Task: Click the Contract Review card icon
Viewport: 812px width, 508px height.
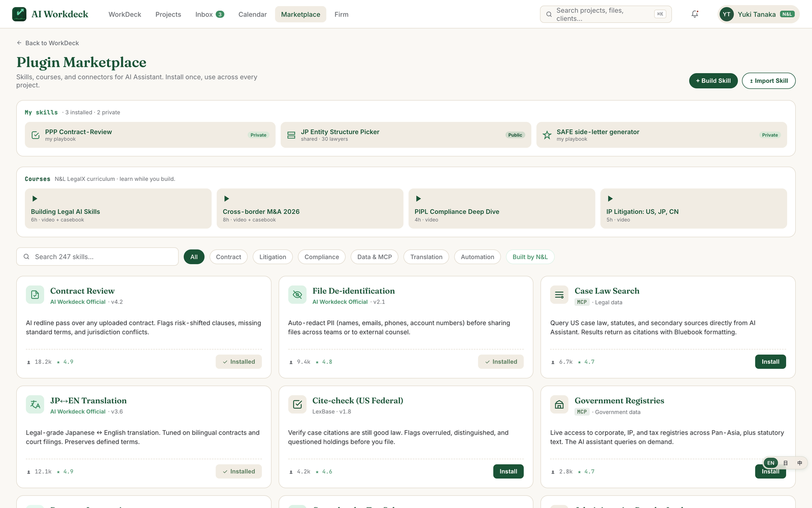Action: (x=35, y=295)
